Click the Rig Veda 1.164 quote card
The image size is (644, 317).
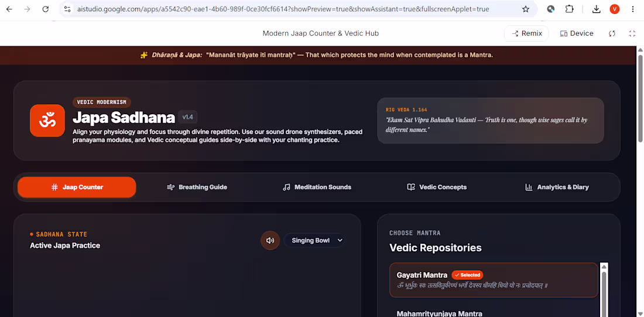[491, 121]
